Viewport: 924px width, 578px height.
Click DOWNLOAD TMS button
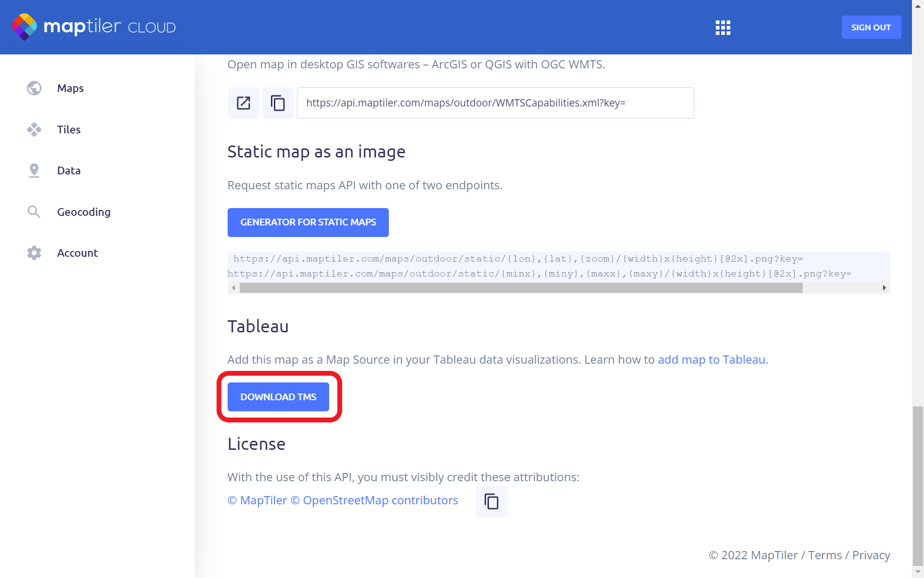[278, 396]
